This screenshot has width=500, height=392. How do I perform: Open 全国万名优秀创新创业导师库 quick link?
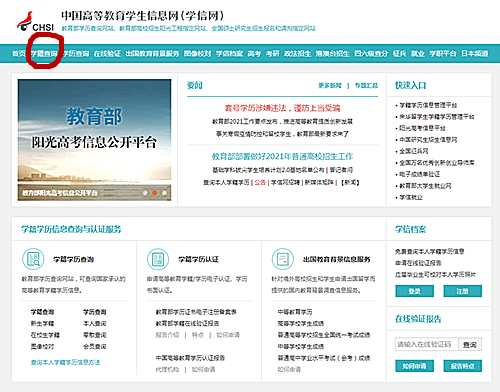[437, 163]
